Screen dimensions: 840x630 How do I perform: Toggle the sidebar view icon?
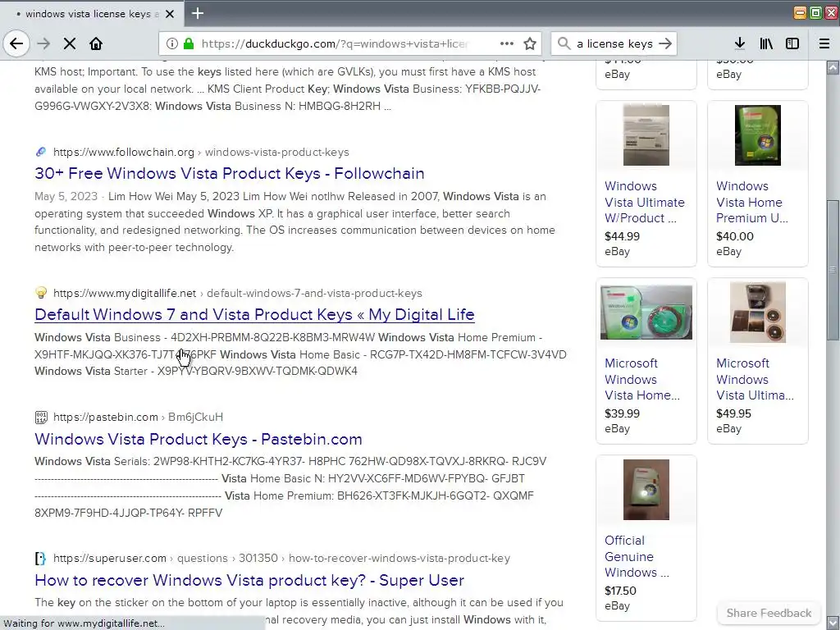click(792, 43)
